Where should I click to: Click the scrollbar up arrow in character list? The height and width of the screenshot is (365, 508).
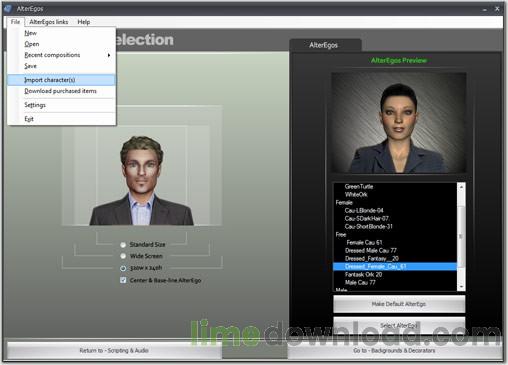(x=461, y=187)
